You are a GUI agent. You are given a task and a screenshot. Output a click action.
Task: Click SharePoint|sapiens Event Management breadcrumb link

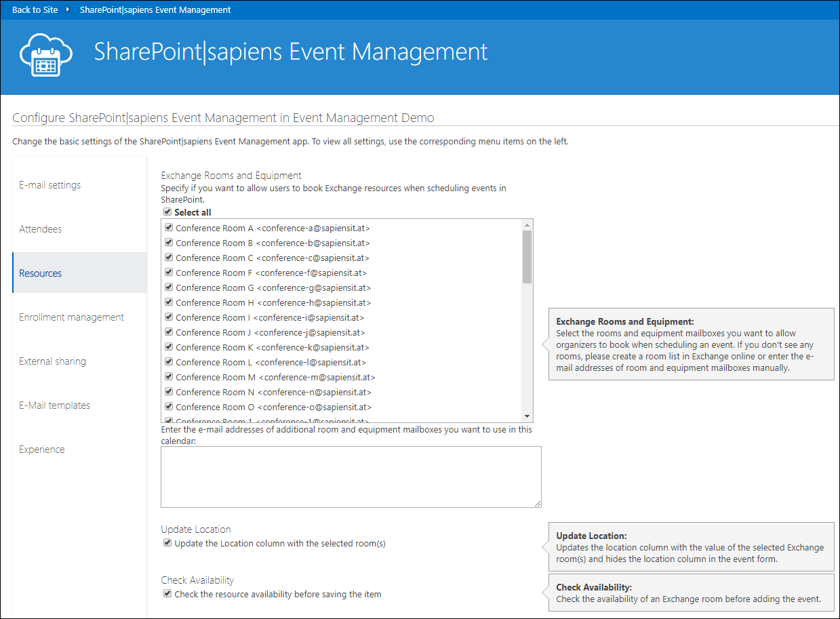155,9
